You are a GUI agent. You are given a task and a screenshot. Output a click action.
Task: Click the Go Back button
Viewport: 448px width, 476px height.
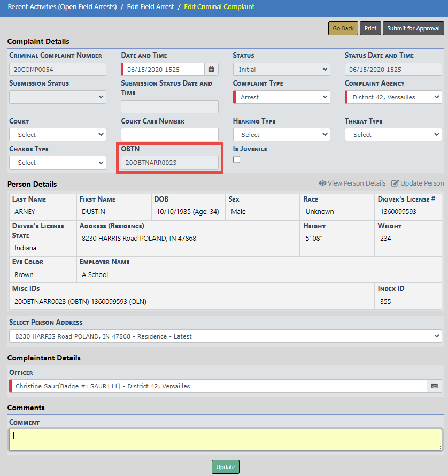point(343,29)
